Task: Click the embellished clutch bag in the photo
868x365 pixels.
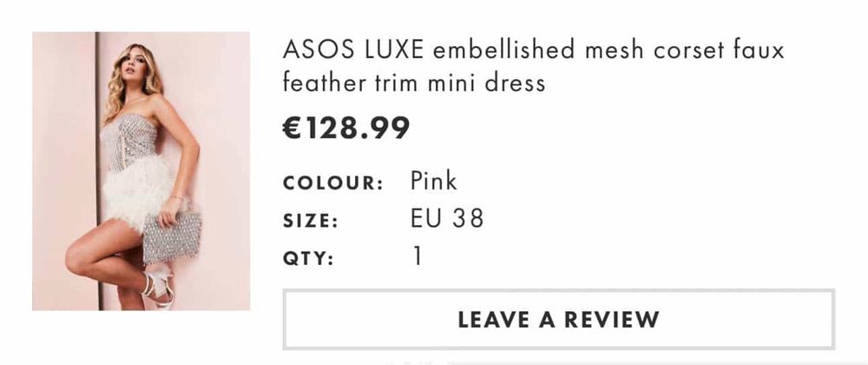Action: point(171,236)
